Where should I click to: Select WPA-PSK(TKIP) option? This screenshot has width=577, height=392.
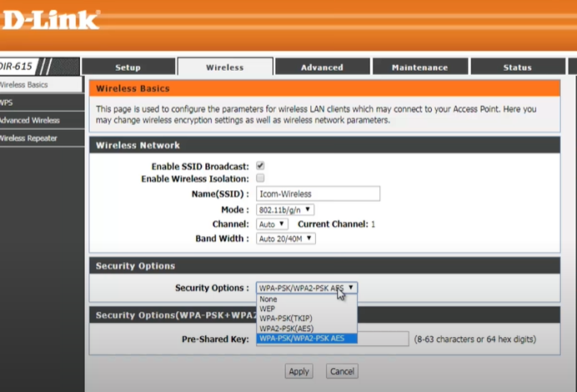287,319
